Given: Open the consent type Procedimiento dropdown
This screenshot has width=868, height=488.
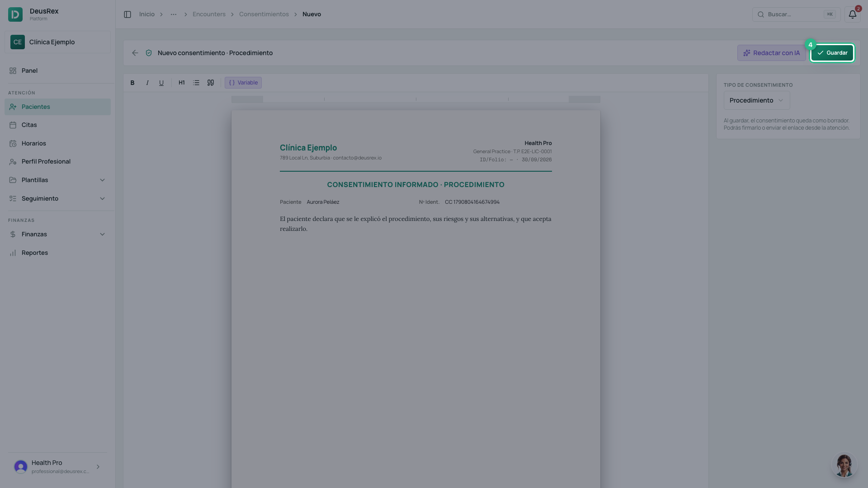Looking at the screenshot, I should pyautogui.click(x=756, y=100).
